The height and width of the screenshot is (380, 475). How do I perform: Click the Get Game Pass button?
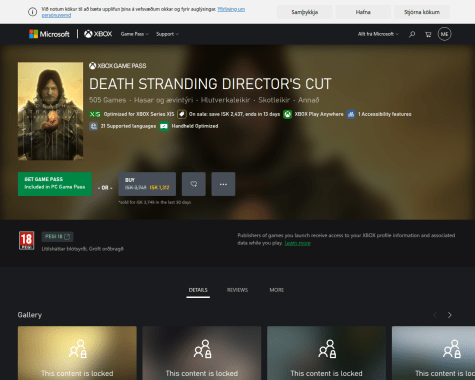point(55,184)
